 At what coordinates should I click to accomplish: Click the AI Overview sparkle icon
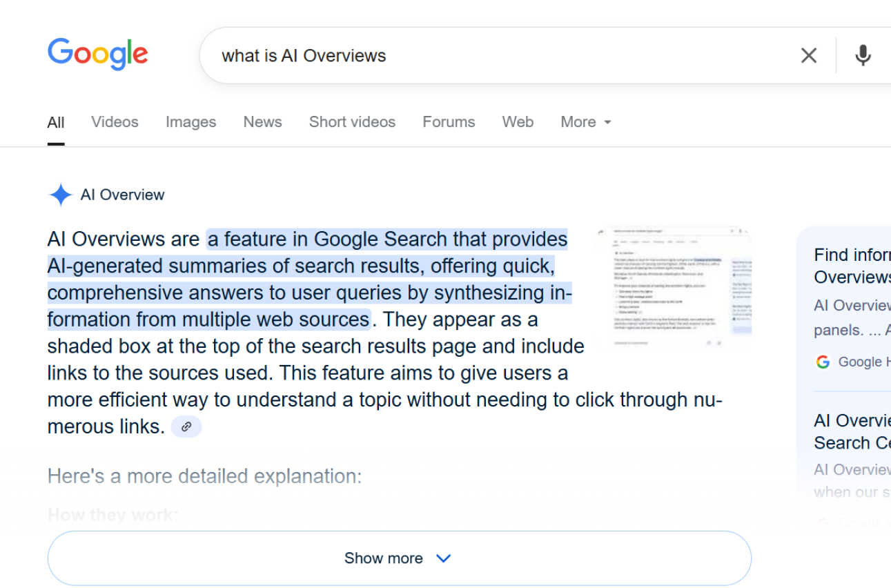click(61, 195)
